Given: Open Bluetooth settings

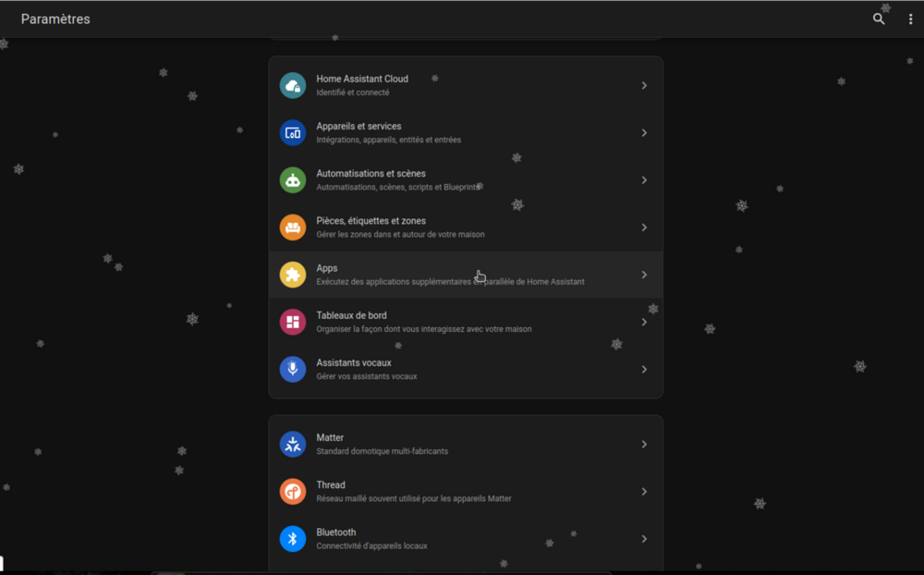Looking at the screenshot, I should click(x=466, y=538).
